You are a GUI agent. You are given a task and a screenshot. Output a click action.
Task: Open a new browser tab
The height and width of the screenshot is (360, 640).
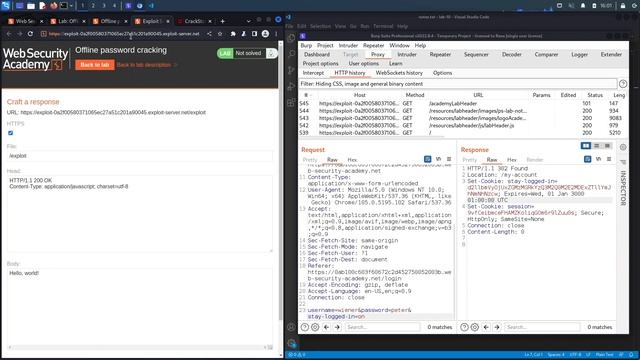pos(222,21)
